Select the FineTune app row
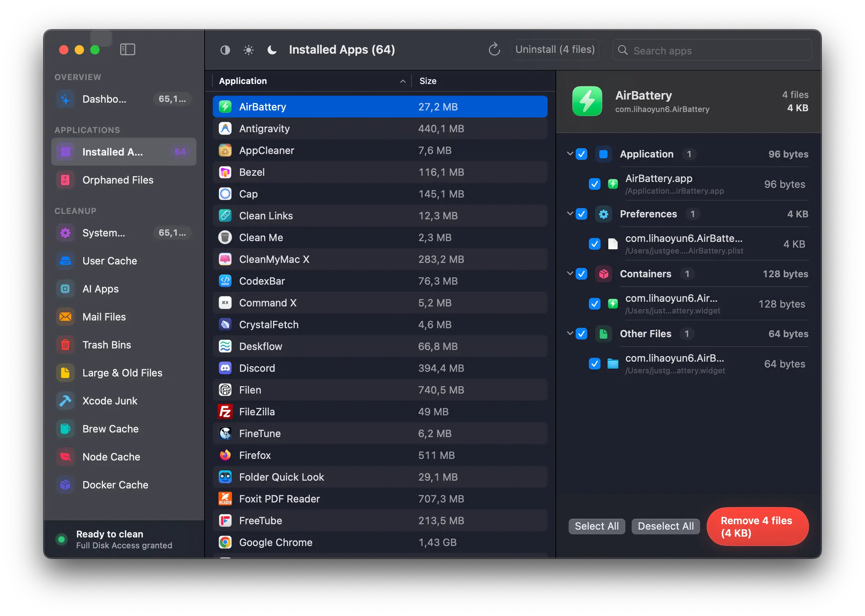The width and height of the screenshot is (865, 616). (380, 433)
